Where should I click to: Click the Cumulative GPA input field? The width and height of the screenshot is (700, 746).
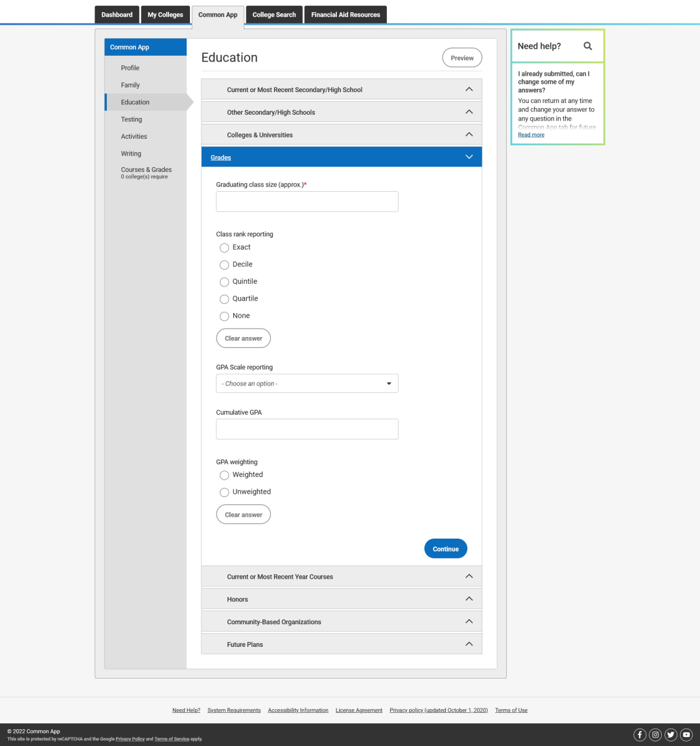307,429
